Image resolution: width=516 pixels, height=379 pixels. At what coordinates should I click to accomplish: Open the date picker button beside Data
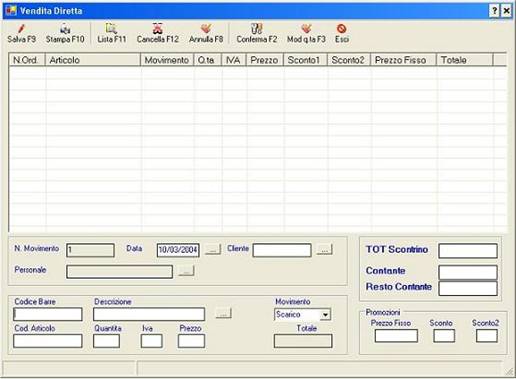213,249
